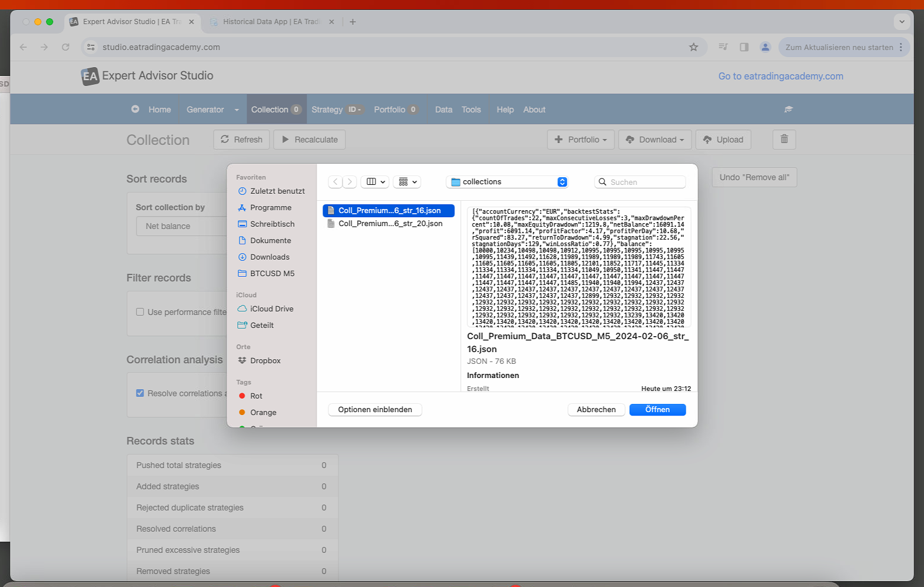Go back in file dialog folder history
924x587 pixels.
(x=335, y=182)
